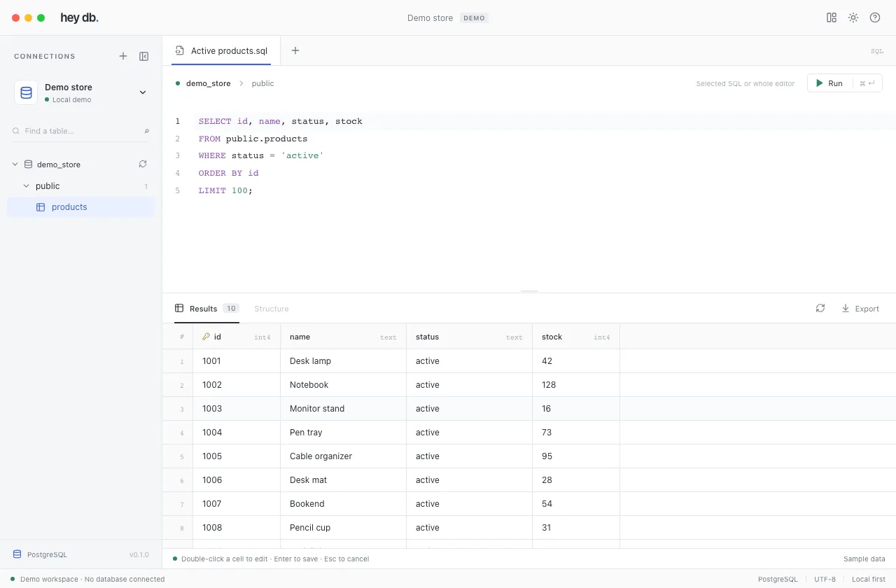Click the Local first status entry
The height and width of the screenshot is (588, 896).
(869, 579)
